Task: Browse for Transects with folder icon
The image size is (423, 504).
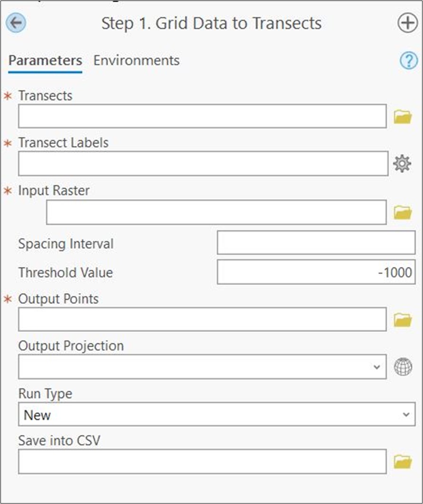Action: 403,117
